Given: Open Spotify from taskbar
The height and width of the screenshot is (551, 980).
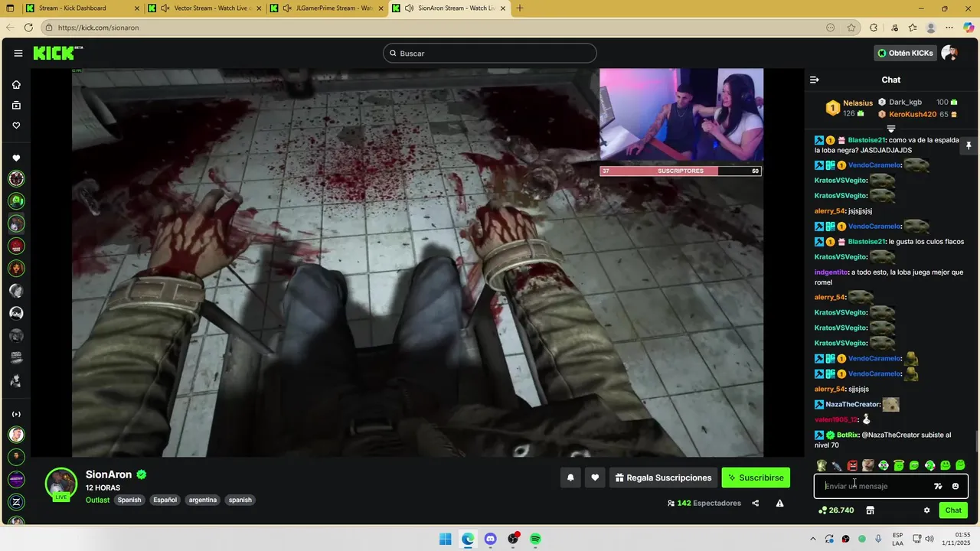Looking at the screenshot, I should (536, 539).
